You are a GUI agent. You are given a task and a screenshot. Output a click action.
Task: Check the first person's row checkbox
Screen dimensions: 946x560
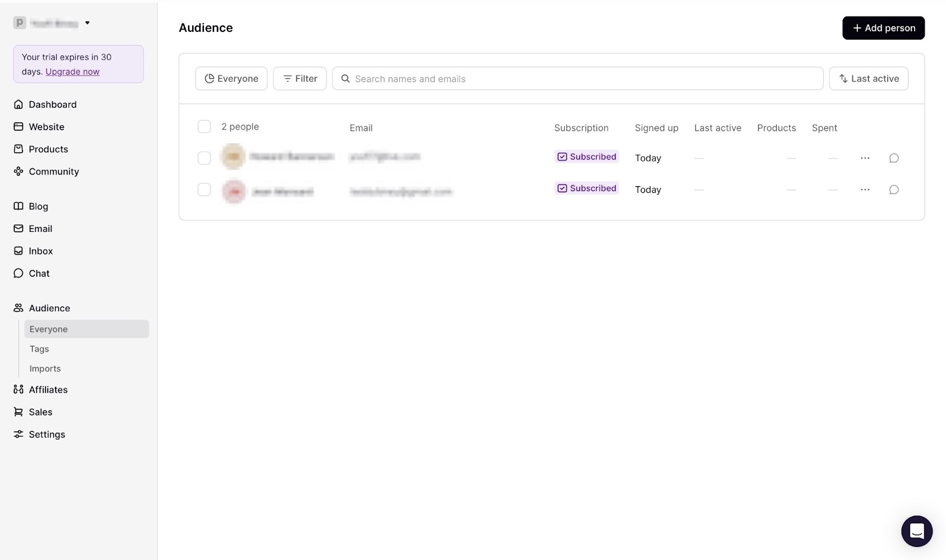tap(204, 158)
